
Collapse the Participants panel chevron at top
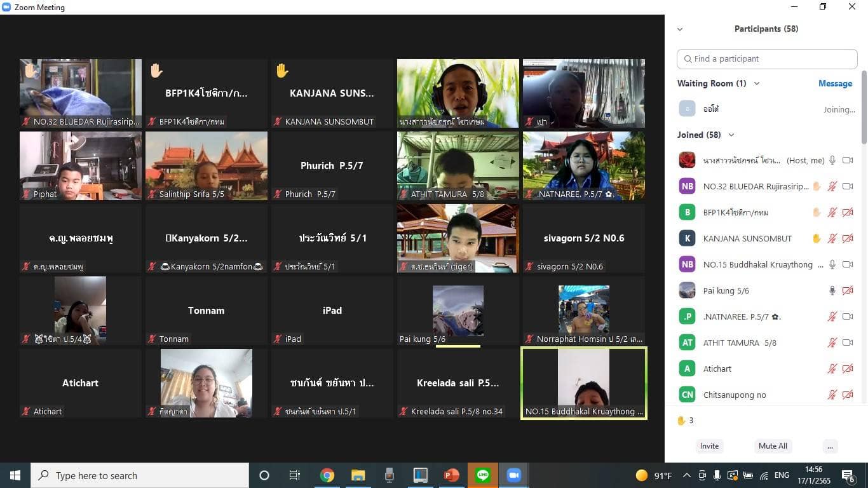pyautogui.click(x=680, y=29)
